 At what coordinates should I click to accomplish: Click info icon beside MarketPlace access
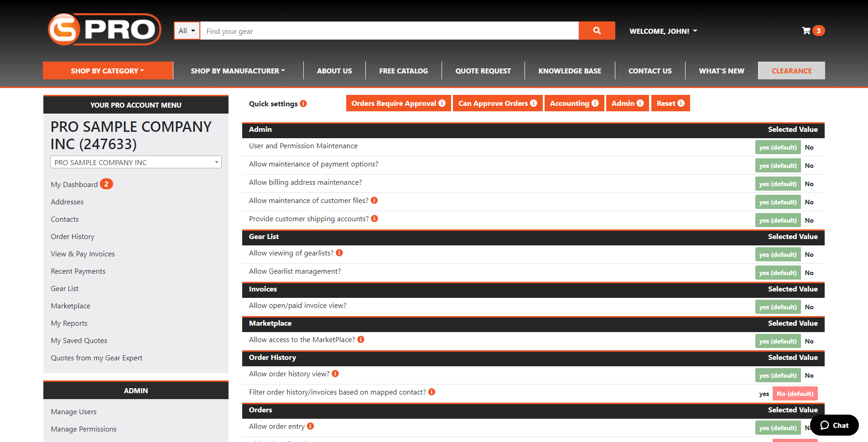pyautogui.click(x=361, y=339)
